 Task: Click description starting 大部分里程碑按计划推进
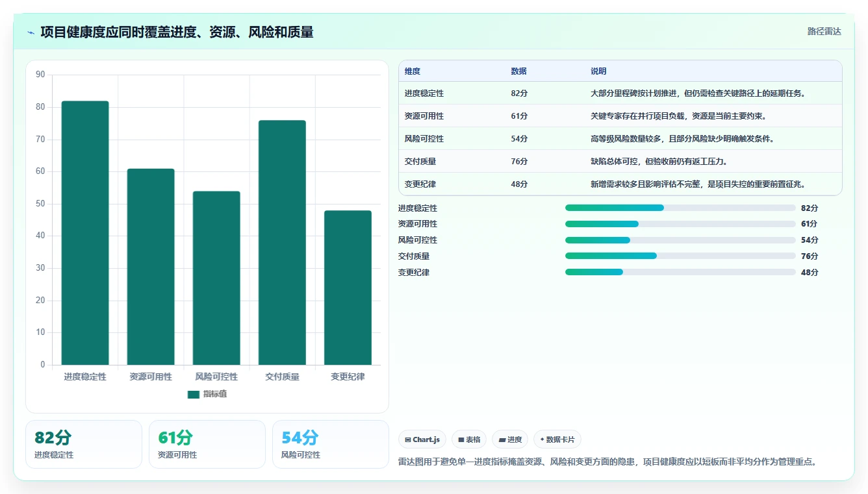tap(698, 93)
